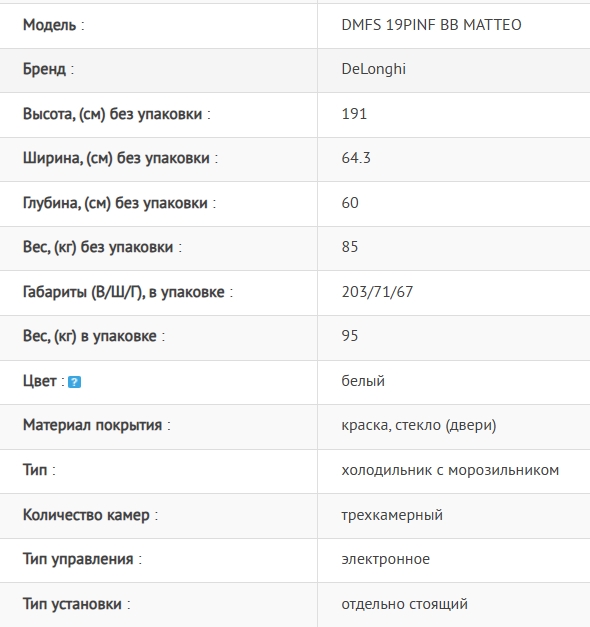
Task: Click the Бренд row label
Action: 44,69
